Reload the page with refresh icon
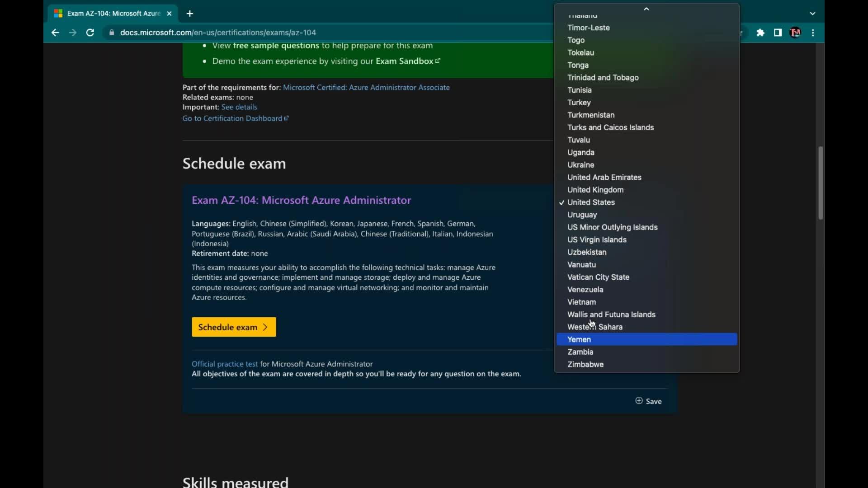The image size is (868, 488). tap(90, 33)
